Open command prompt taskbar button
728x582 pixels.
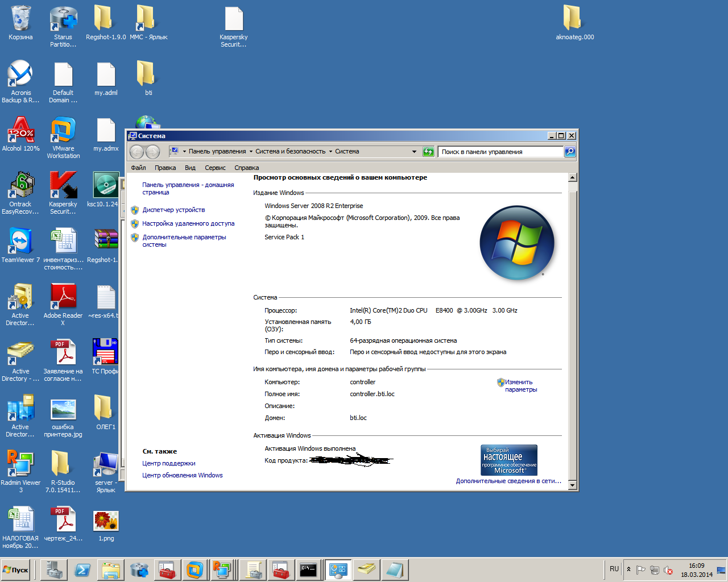(x=308, y=569)
